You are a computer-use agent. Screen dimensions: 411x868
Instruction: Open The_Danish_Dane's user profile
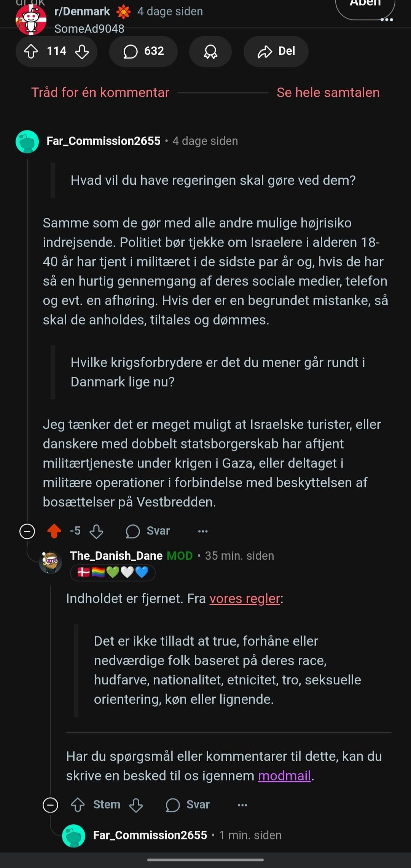click(116, 556)
